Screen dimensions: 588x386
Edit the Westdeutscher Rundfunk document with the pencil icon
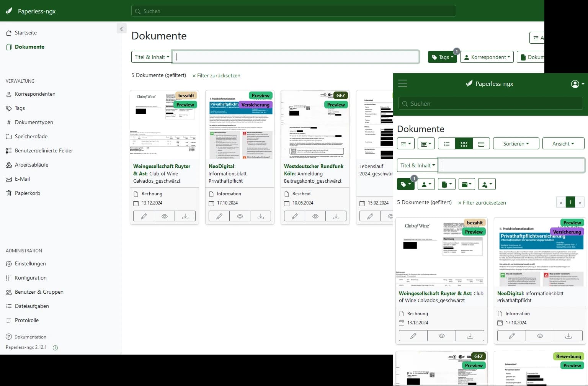click(x=294, y=216)
